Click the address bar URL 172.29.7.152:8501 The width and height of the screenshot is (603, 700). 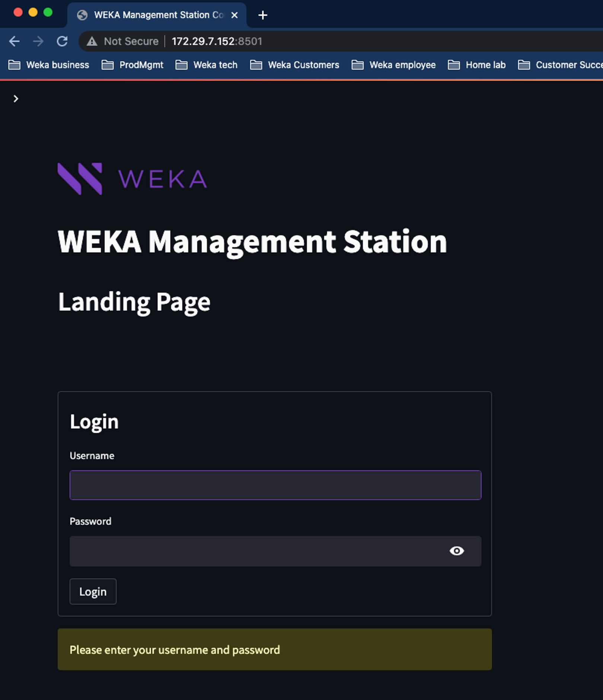tap(217, 41)
